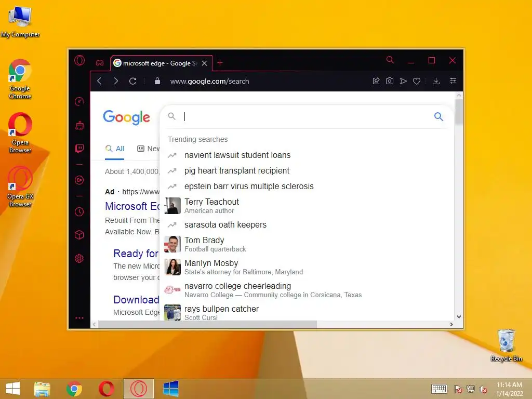Viewport: 532px width, 399px height.
Task: Click the blue Google search button
Action: (x=438, y=117)
